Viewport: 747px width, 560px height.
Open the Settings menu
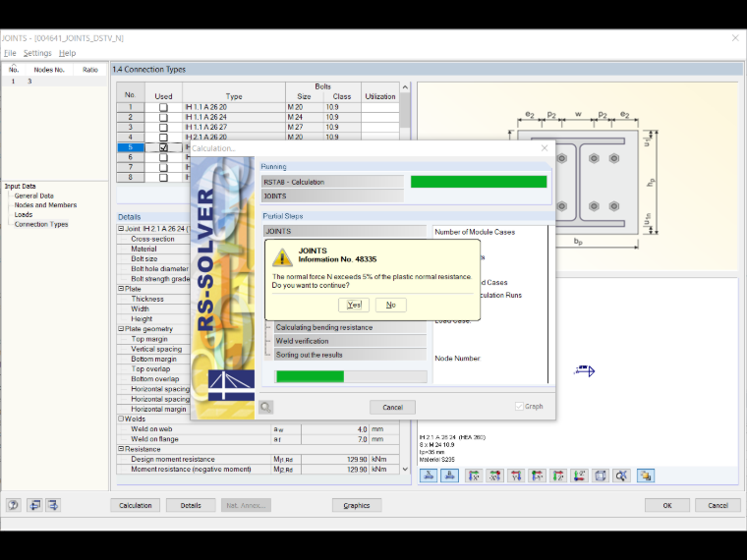tap(37, 53)
